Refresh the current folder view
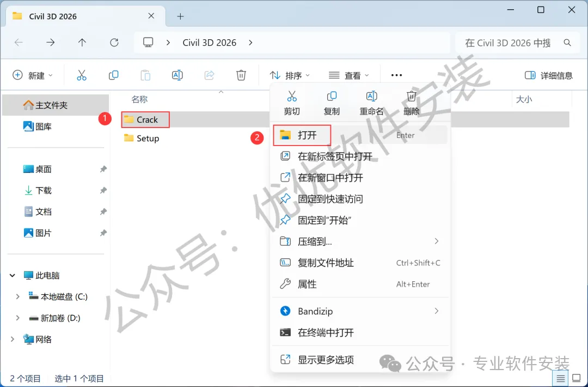The width and height of the screenshot is (588, 387). click(x=114, y=43)
